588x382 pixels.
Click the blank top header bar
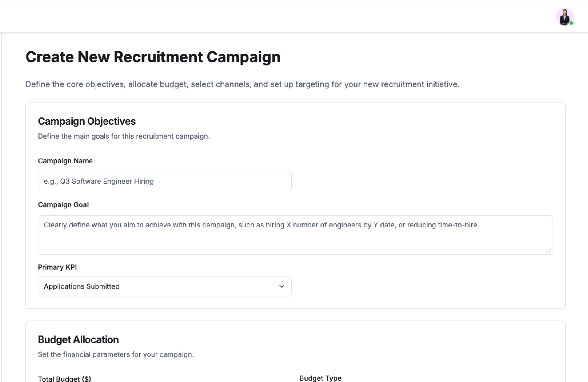(276, 16)
